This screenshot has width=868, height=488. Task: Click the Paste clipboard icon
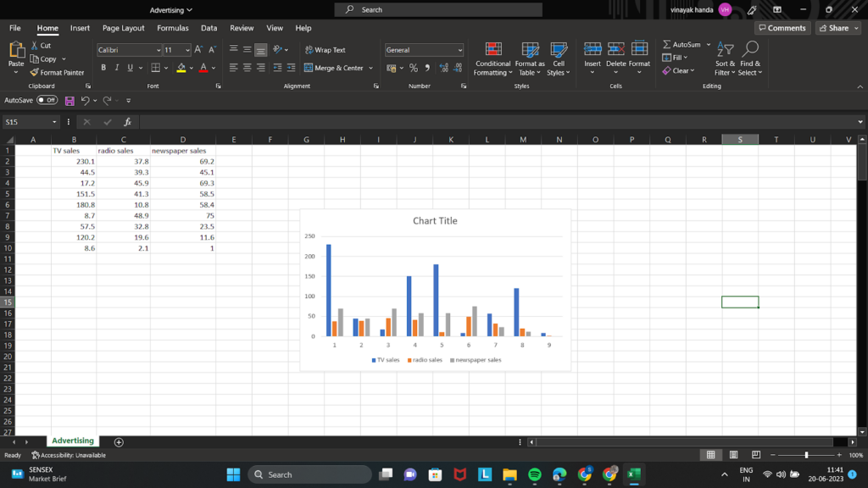pos(16,51)
